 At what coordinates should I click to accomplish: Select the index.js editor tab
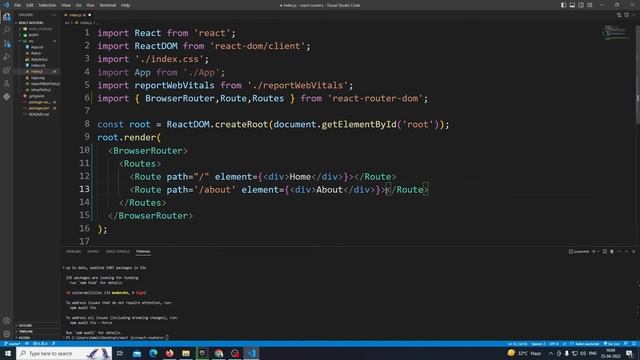tap(77, 15)
